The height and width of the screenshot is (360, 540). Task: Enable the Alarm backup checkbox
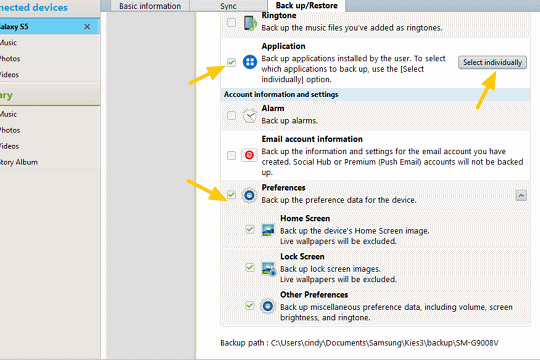point(231,115)
